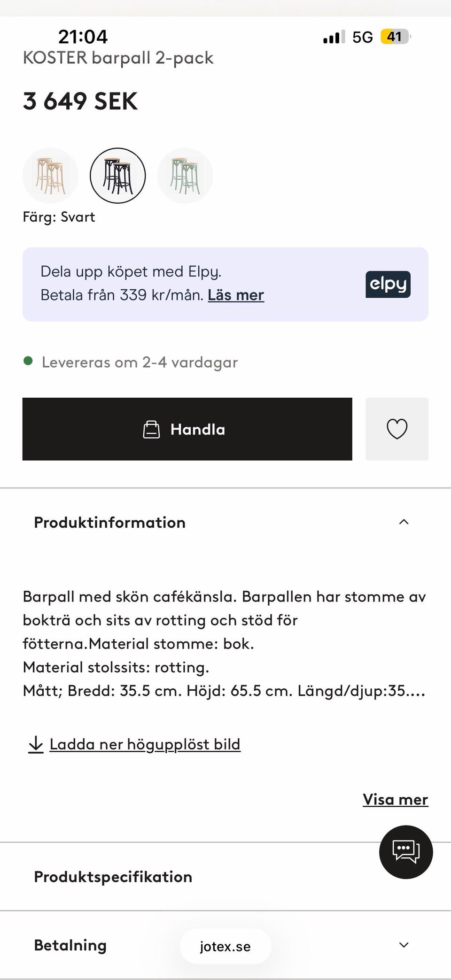Expand Betalning using its chevron

coord(404,945)
